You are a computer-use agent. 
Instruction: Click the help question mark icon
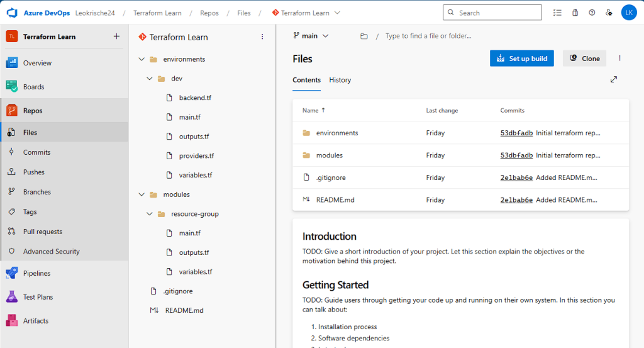[x=592, y=13]
